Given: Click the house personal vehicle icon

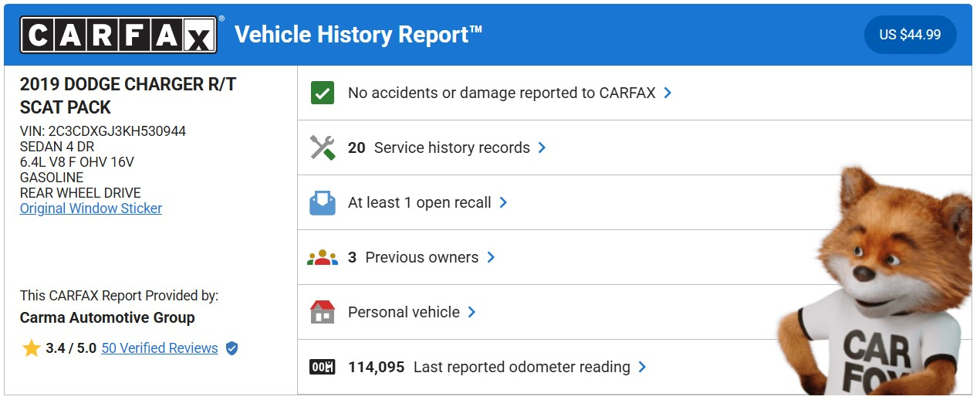Looking at the screenshot, I should [x=322, y=313].
